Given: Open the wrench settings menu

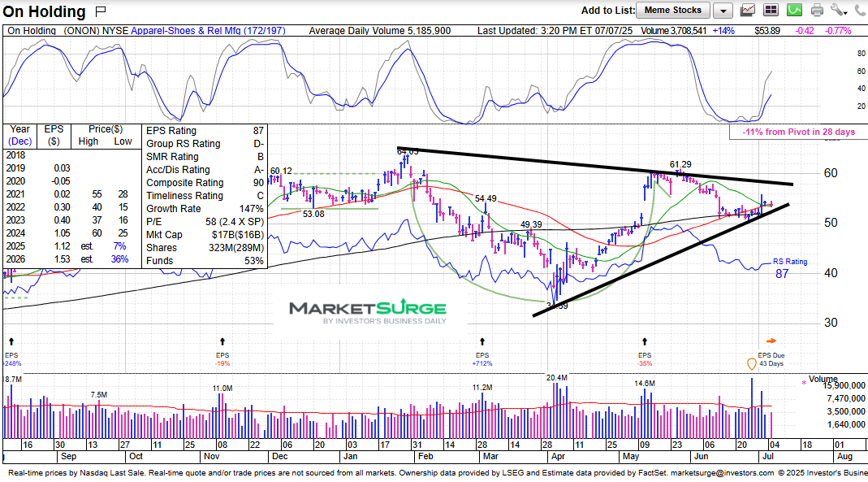Looking at the screenshot, I should [839, 10].
